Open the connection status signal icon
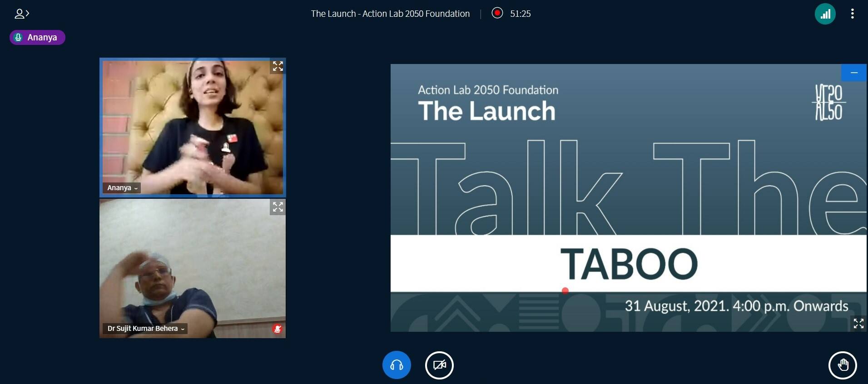This screenshot has width=868, height=384. (825, 14)
